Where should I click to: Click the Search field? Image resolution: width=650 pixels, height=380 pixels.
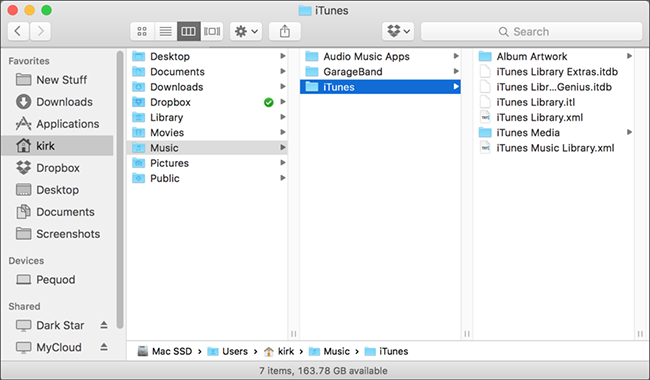pyautogui.click(x=531, y=31)
